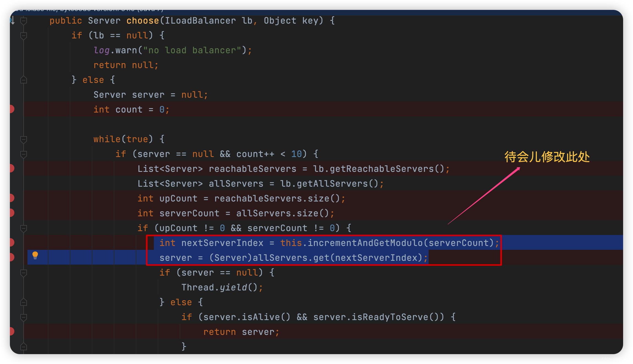The height and width of the screenshot is (364, 633).
Task: Collapse the 'count++ < 10' if block
Action: pyautogui.click(x=24, y=154)
